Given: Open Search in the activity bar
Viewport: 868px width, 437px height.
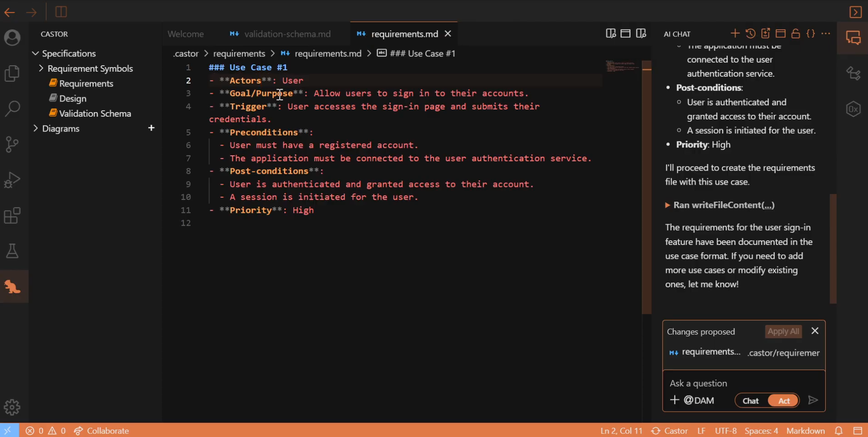Looking at the screenshot, I should [12, 109].
